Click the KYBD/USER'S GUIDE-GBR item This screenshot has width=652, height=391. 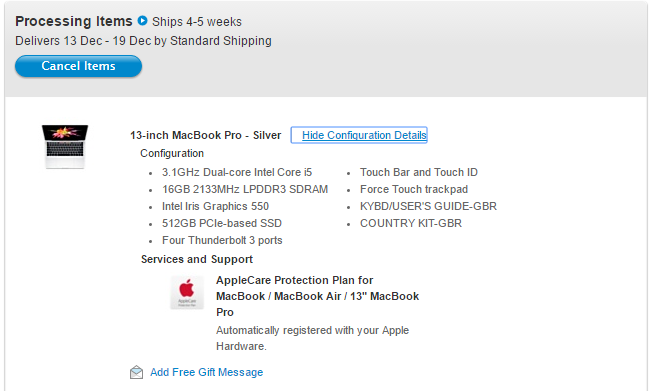[428, 206]
